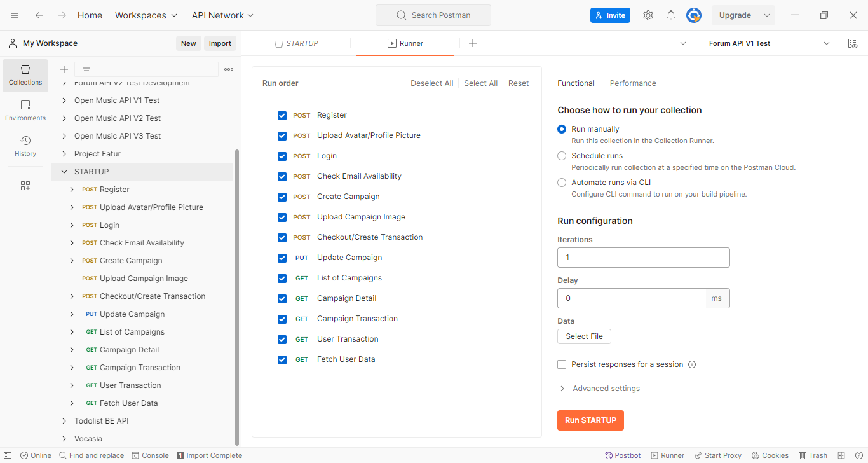Open Cookies in the status bar
The height and width of the screenshot is (463, 868).
[770, 455]
